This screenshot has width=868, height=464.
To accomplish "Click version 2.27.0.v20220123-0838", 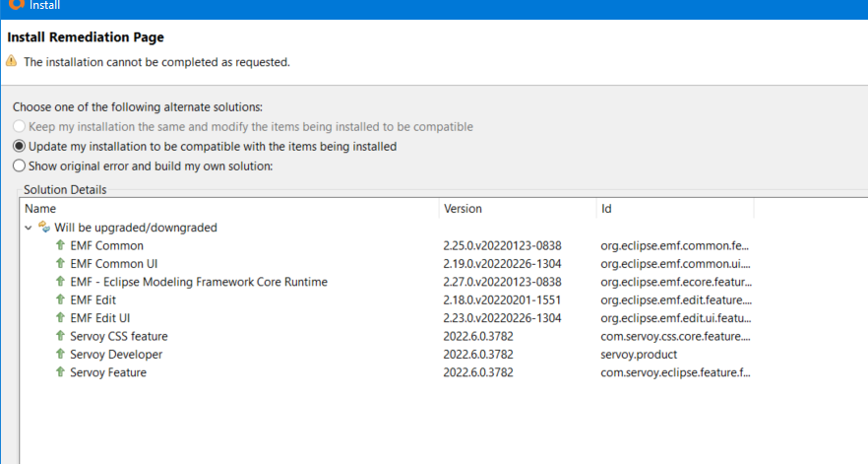I will tap(502, 282).
